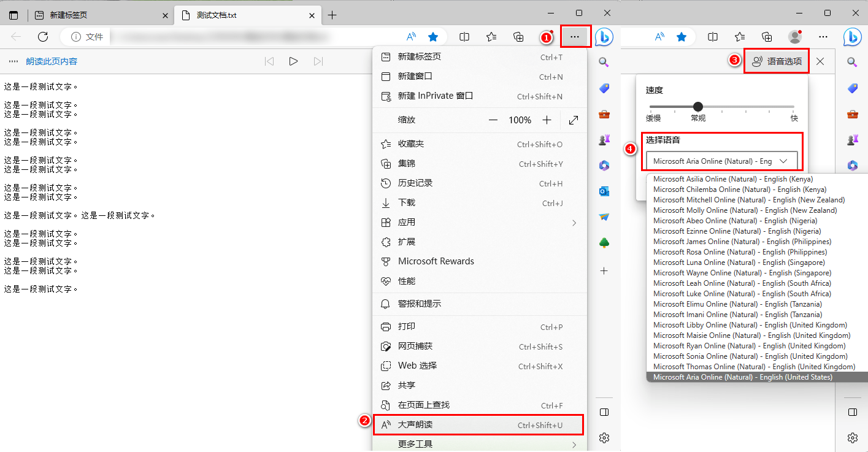The width and height of the screenshot is (868, 452).
Task: Open the Games sidebar icon
Action: click(x=604, y=139)
